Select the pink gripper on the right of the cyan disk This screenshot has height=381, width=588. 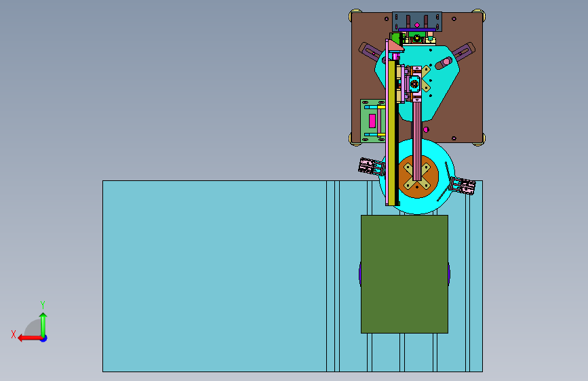click(x=463, y=186)
